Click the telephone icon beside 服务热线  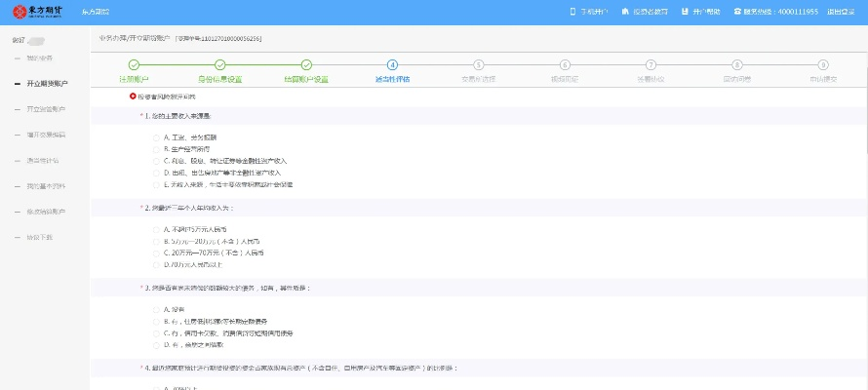tap(737, 12)
